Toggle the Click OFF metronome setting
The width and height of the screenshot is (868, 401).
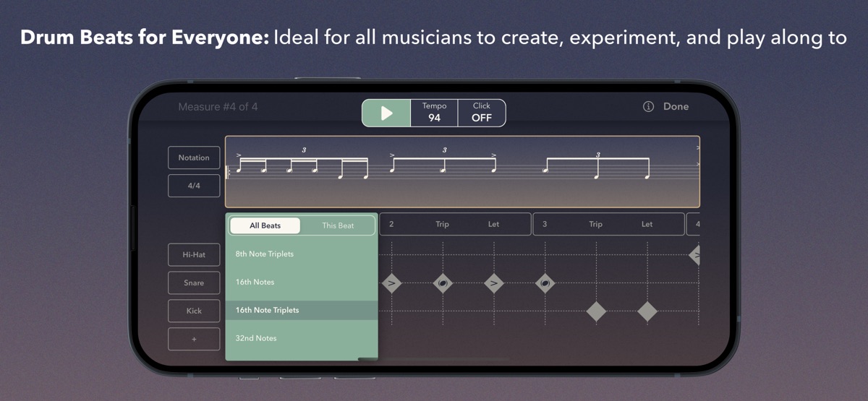coord(481,113)
